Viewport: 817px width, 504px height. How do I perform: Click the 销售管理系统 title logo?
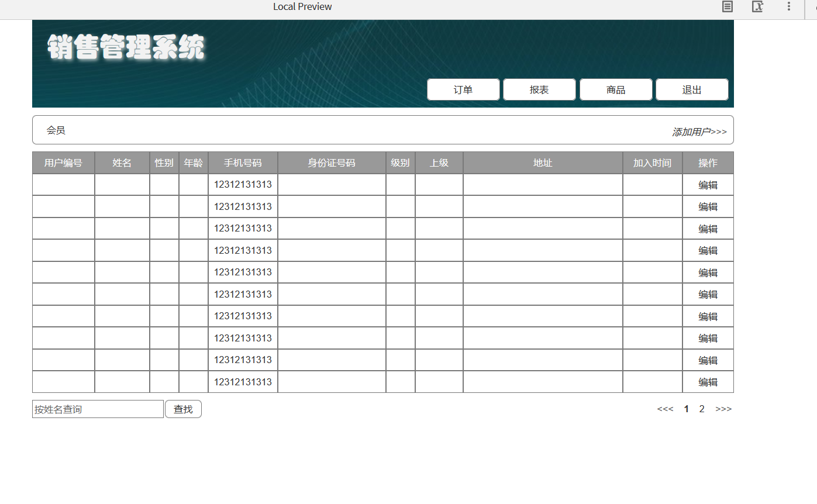pyautogui.click(x=126, y=47)
